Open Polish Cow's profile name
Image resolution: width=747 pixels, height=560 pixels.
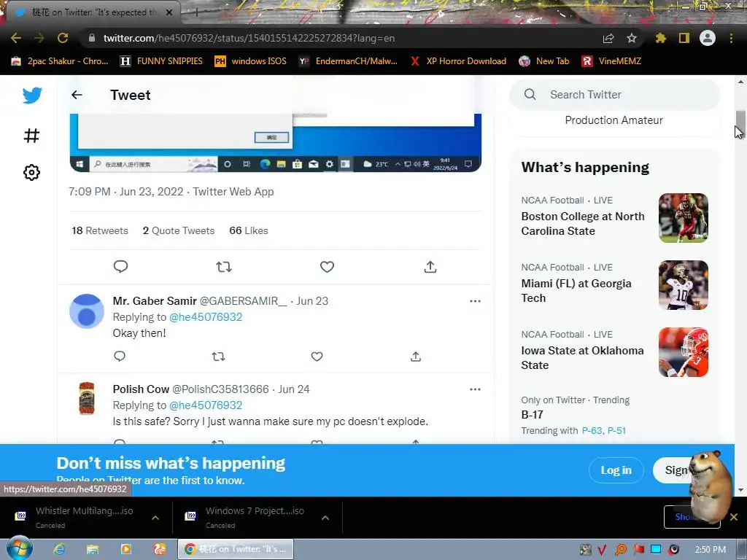tap(141, 389)
